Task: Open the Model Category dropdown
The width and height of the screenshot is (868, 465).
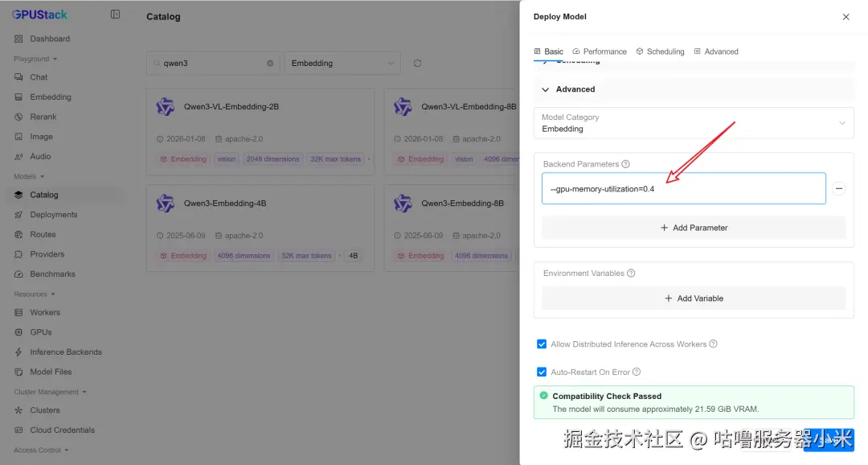Action: (x=694, y=123)
